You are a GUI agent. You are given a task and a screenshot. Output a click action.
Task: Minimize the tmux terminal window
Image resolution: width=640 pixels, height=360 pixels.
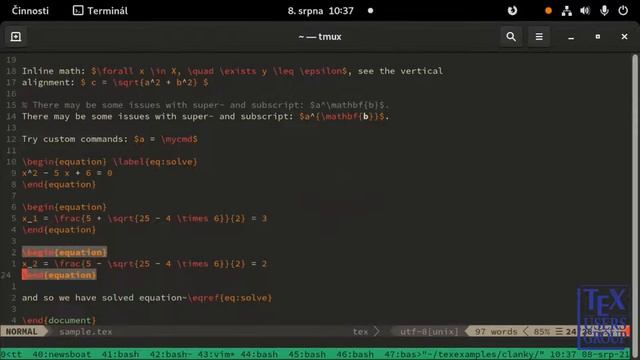571,37
